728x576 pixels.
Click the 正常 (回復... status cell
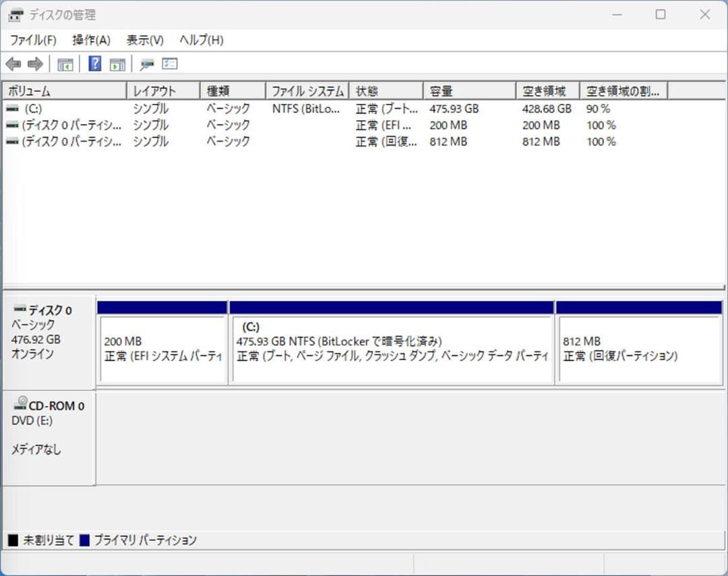tap(386, 141)
